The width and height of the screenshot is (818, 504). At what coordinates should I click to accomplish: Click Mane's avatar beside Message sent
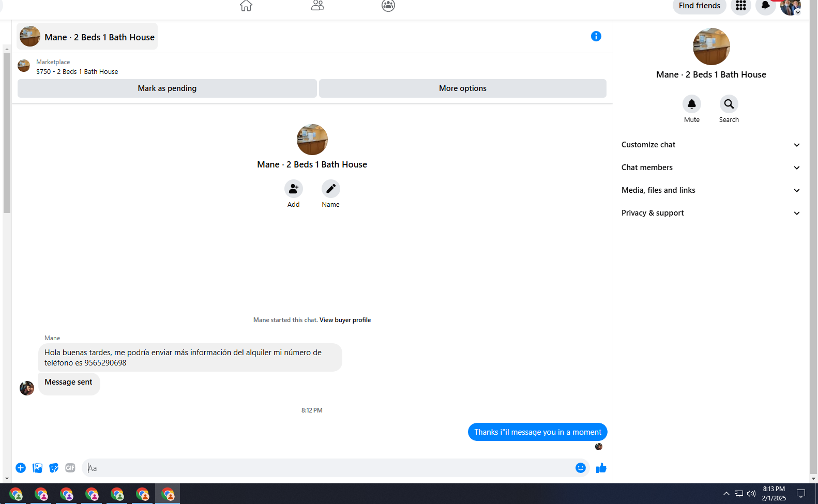27,388
